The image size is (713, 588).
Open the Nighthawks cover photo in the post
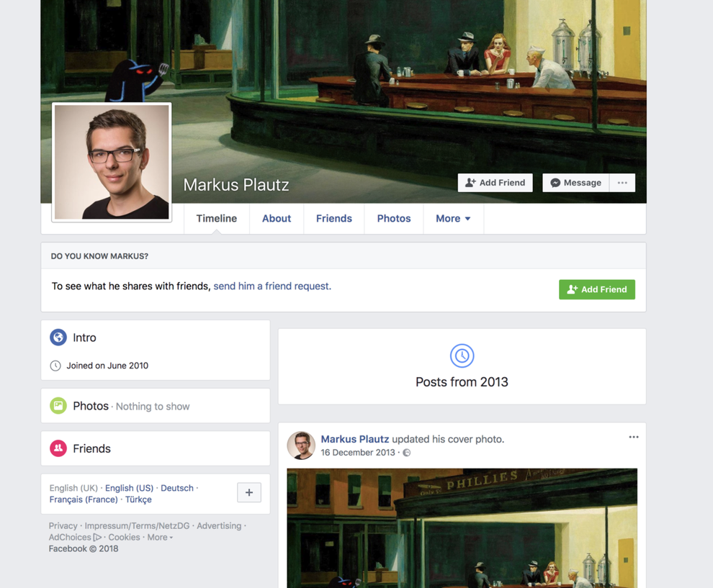[462, 528]
